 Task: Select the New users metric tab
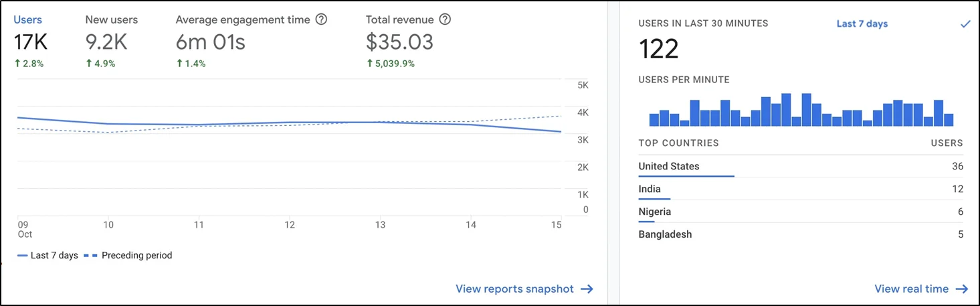(x=111, y=20)
